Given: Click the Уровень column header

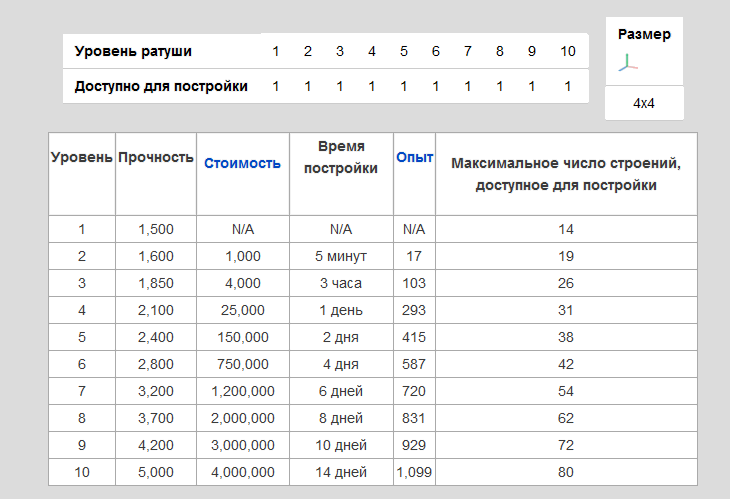Looking at the screenshot, I should [82, 157].
